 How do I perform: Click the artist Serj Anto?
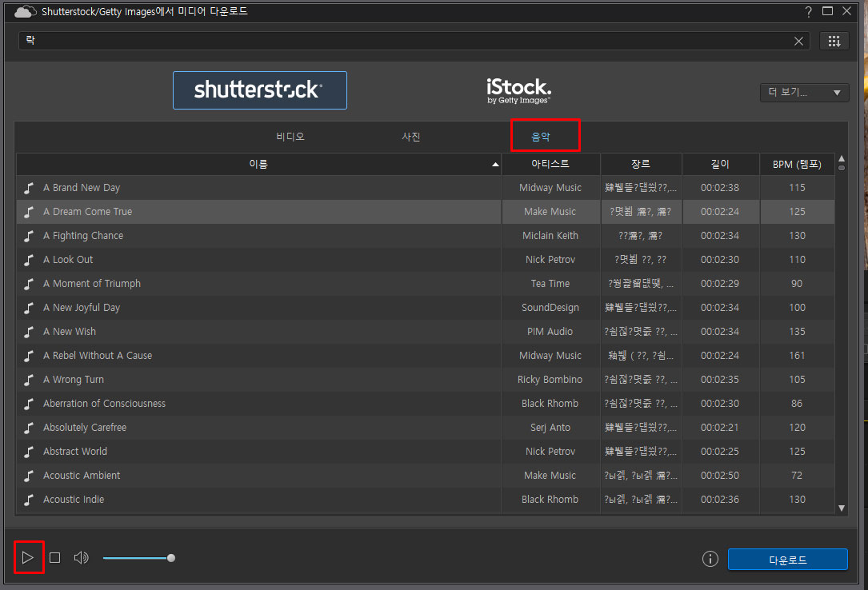point(550,428)
